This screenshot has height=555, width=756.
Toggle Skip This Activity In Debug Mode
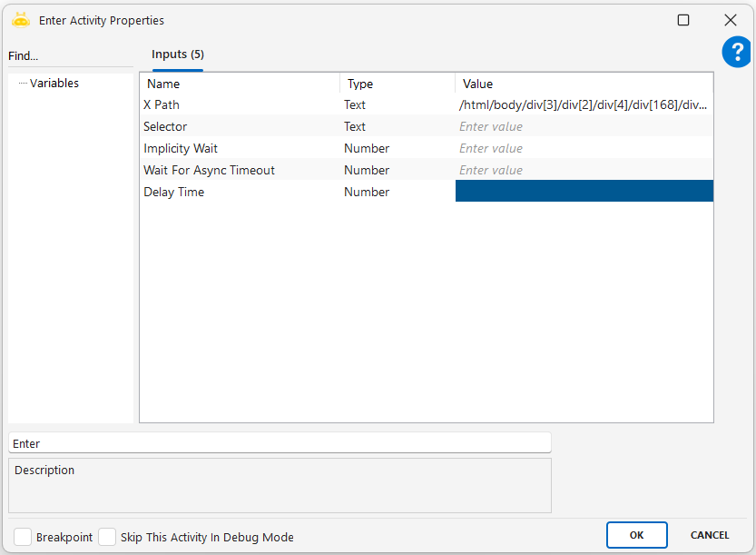click(x=107, y=537)
